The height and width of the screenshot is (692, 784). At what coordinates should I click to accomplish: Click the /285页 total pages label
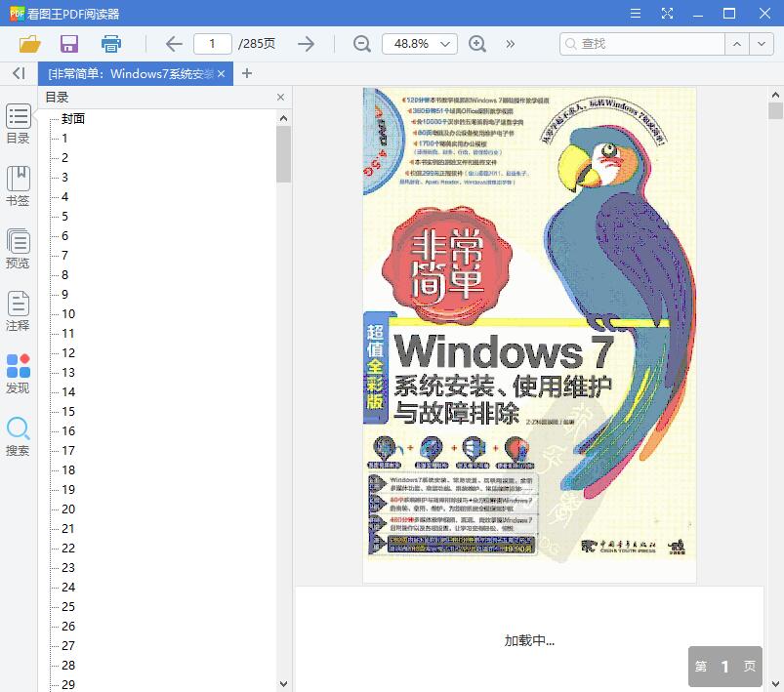pyautogui.click(x=257, y=44)
